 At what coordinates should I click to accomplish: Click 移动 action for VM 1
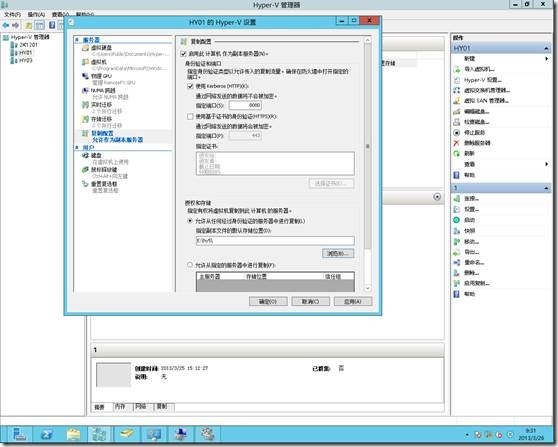coord(471,242)
